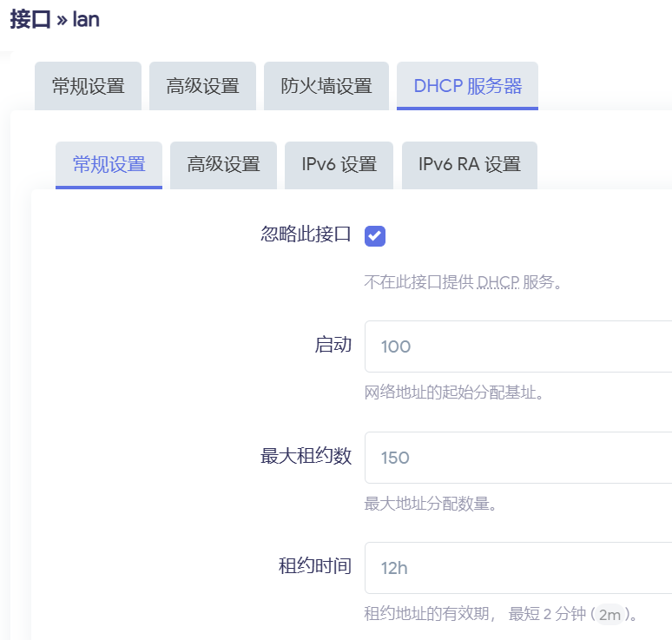This screenshot has width=672, height=640.
Task: Click the 2m example code badge
Action: click(x=610, y=615)
